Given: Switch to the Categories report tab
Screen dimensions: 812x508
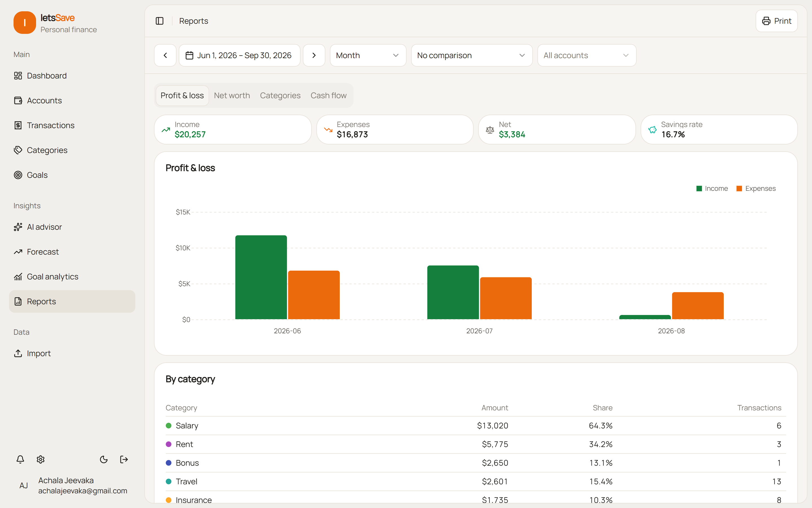Looking at the screenshot, I should click(280, 95).
